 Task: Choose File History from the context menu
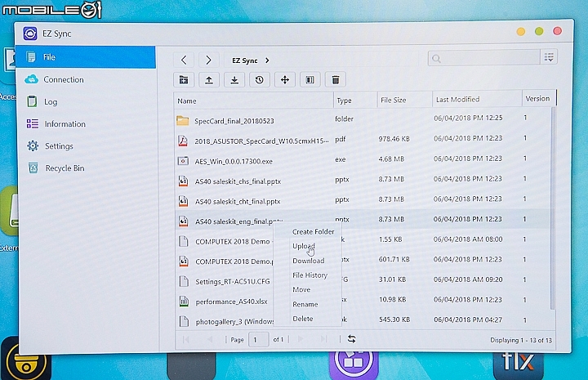310,275
